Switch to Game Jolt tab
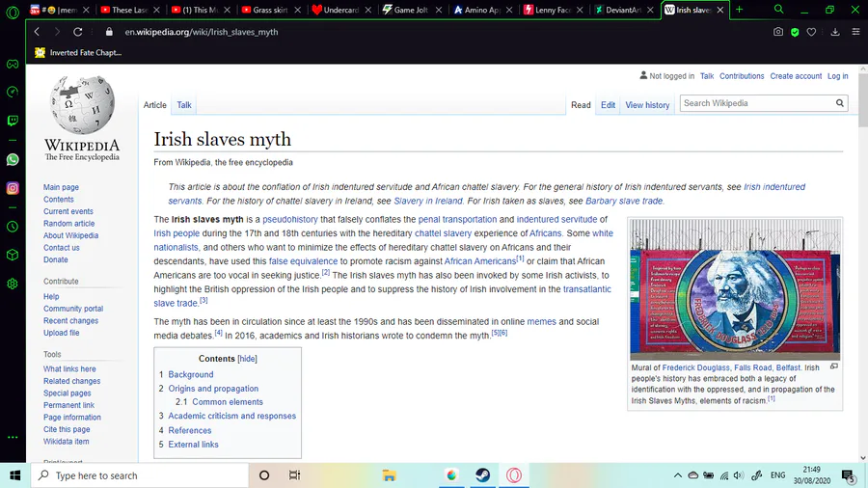 click(411, 10)
